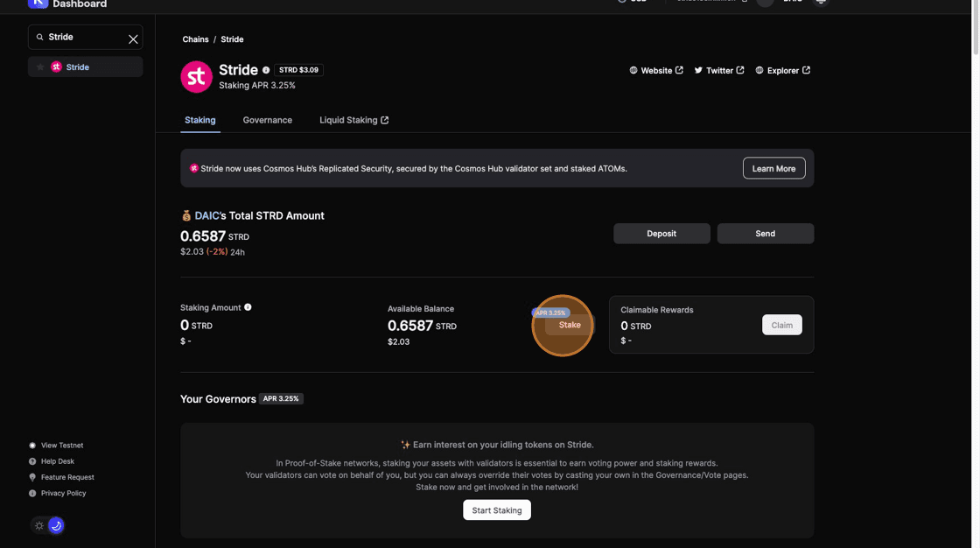Open Help Desk from the sidebar

pyautogui.click(x=58, y=461)
